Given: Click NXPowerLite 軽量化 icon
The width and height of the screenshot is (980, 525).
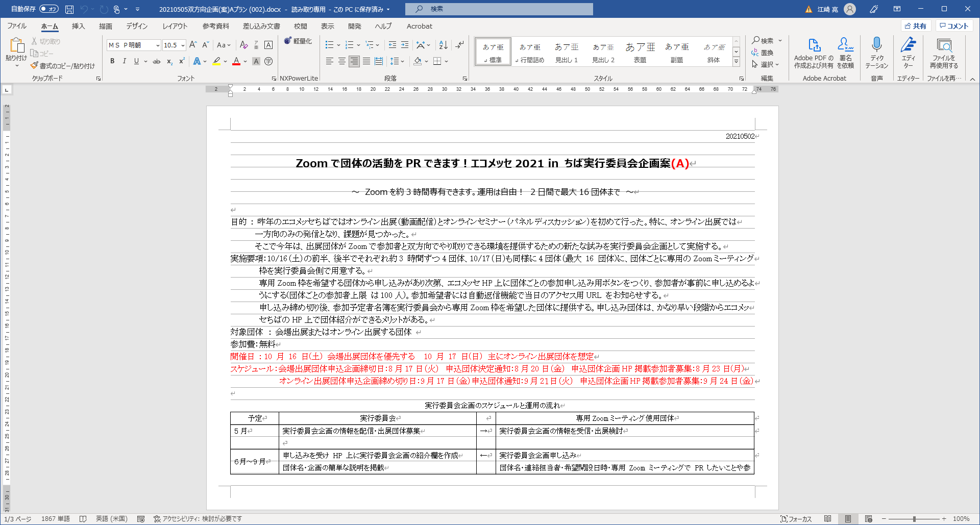Looking at the screenshot, I should tap(299, 41).
